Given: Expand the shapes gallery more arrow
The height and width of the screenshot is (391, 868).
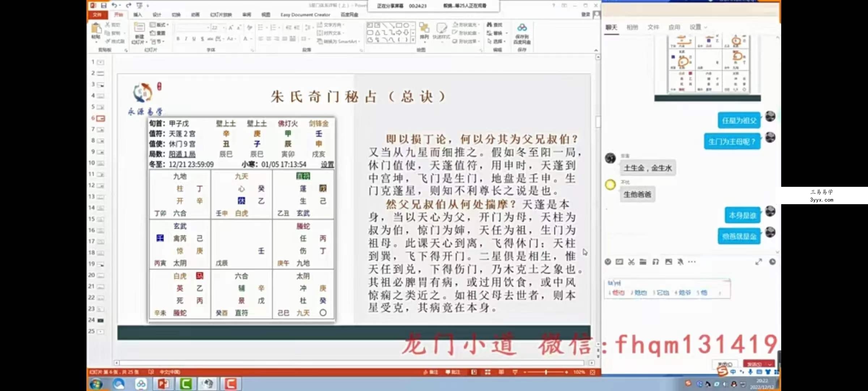Looking at the screenshot, I should pyautogui.click(x=413, y=40).
